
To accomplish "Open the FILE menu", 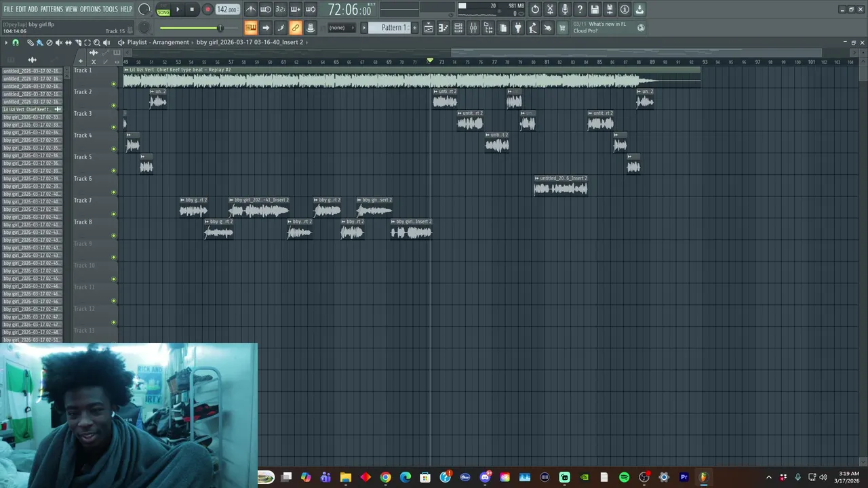I will [8, 9].
